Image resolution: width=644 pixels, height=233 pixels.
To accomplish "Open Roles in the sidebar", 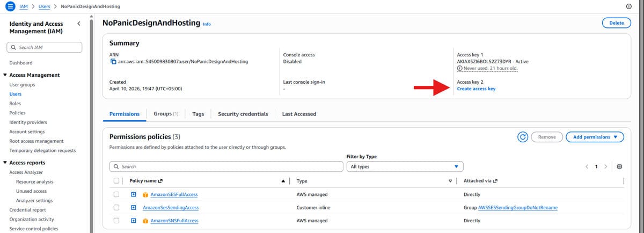I will tap(15, 104).
